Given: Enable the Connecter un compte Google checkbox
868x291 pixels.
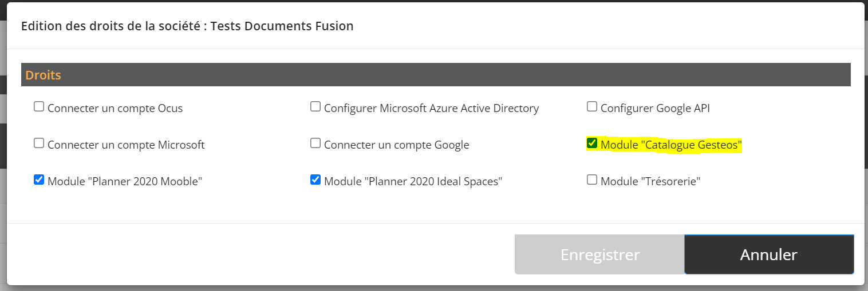Looking at the screenshot, I should click(315, 143).
